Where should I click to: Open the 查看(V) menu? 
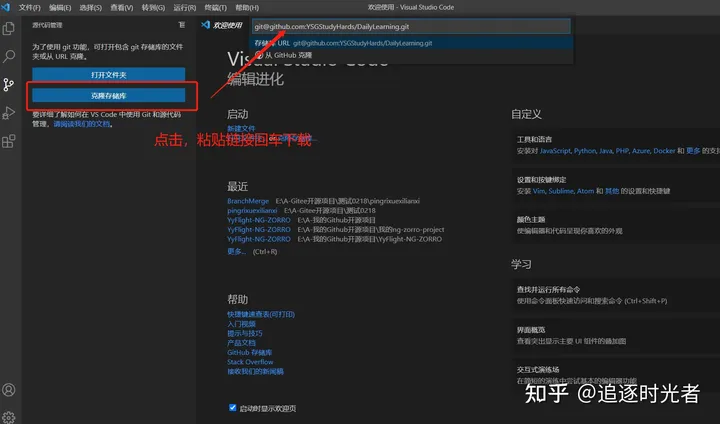pos(122,7)
